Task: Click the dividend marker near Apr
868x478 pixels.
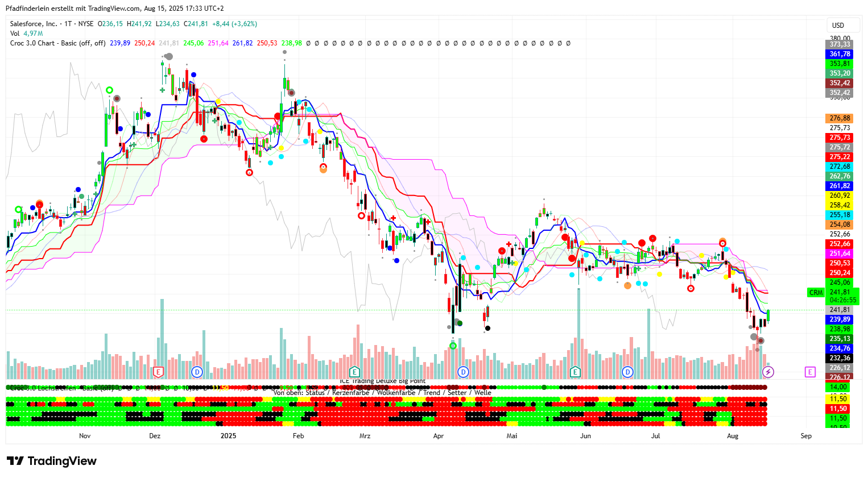Action: pyautogui.click(x=463, y=372)
